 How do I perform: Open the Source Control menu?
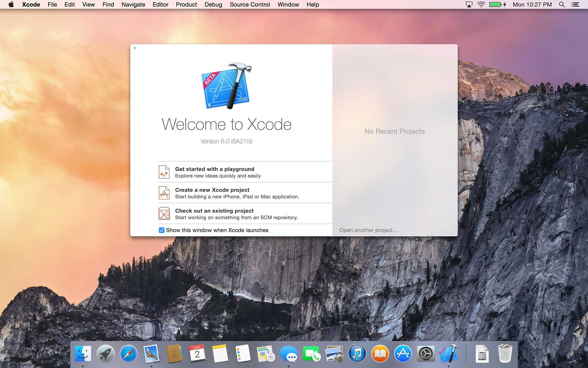tap(250, 4)
